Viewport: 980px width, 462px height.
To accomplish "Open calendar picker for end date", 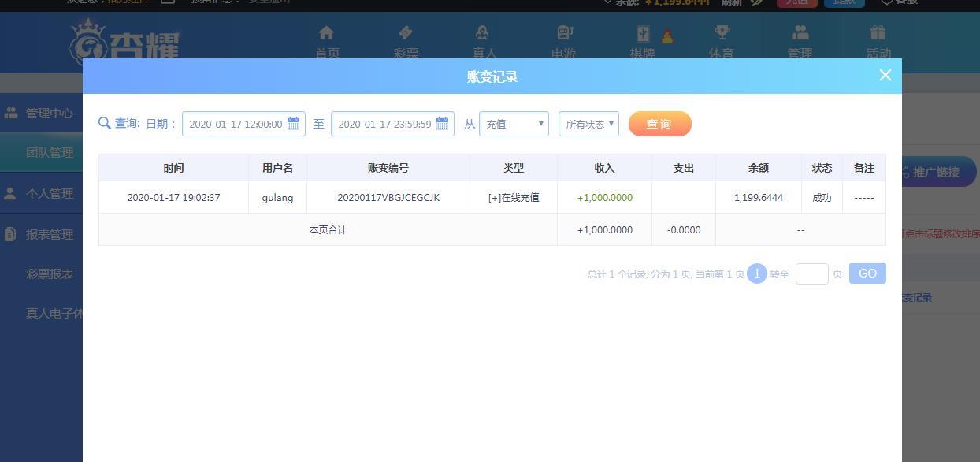I will (442, 124).
